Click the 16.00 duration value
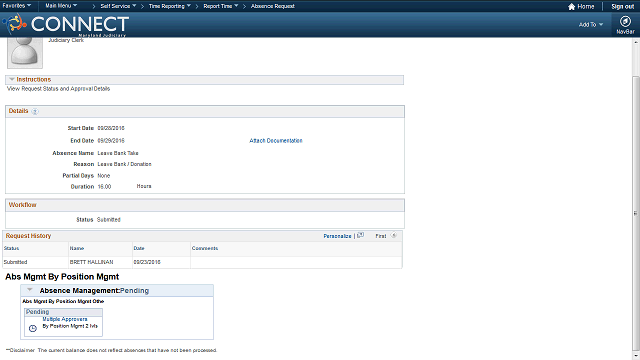 click(x=104, y=187)
